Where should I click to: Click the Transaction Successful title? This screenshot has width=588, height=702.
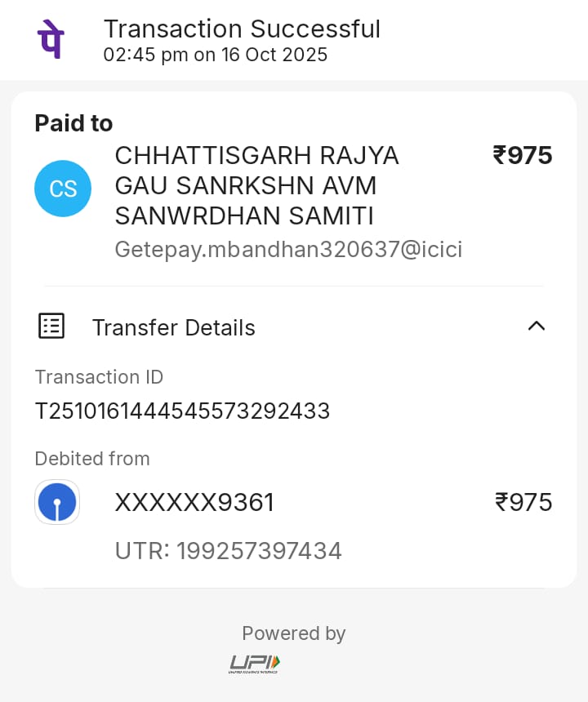click(x=242, y=29)
